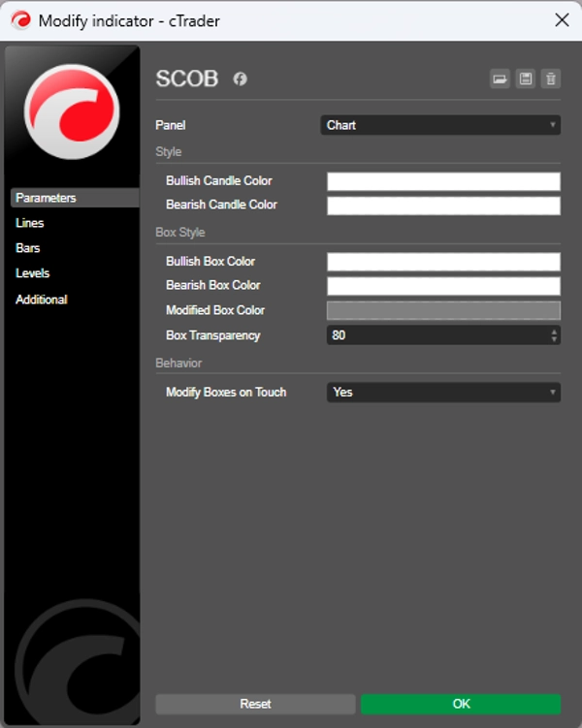Image resolution: width=582 pixels, height=728 pixels.
Task: Click the Box Style section heading
Action: 180,232
